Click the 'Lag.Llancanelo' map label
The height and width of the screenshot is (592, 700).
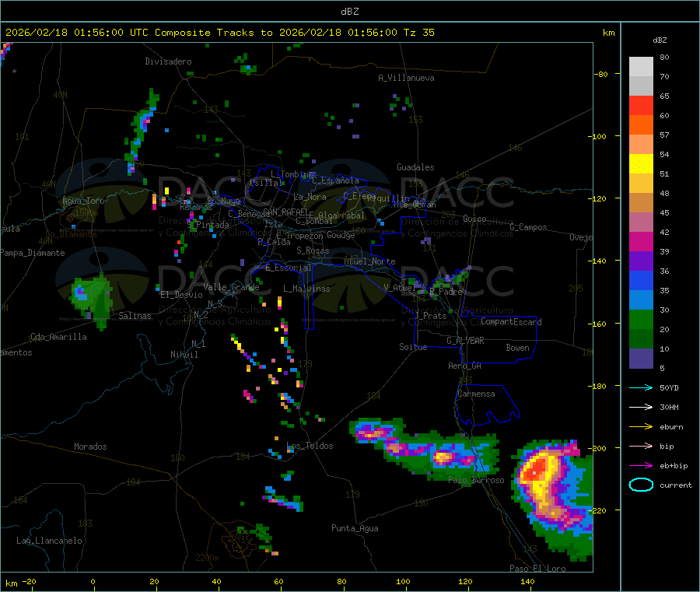49,541
